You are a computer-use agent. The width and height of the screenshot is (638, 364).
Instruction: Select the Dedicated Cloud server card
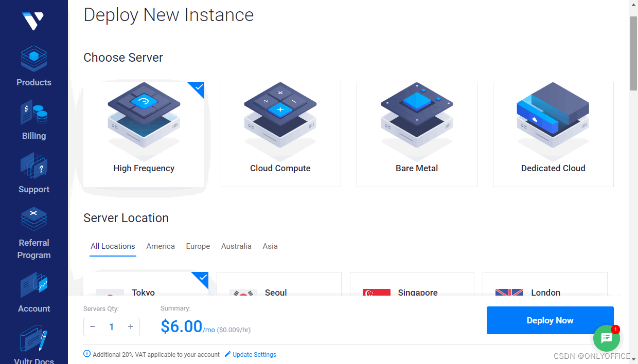click(553, 134)
